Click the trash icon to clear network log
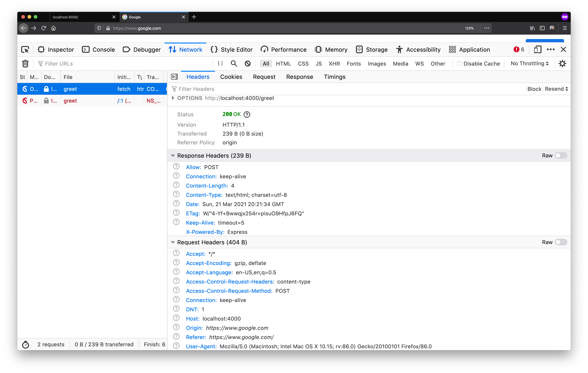 (x=25, y=64)
